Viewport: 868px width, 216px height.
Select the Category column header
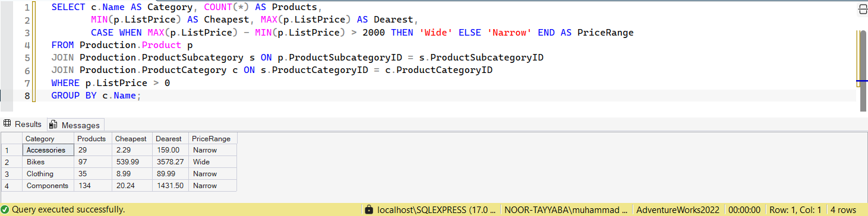coord(49,138)
